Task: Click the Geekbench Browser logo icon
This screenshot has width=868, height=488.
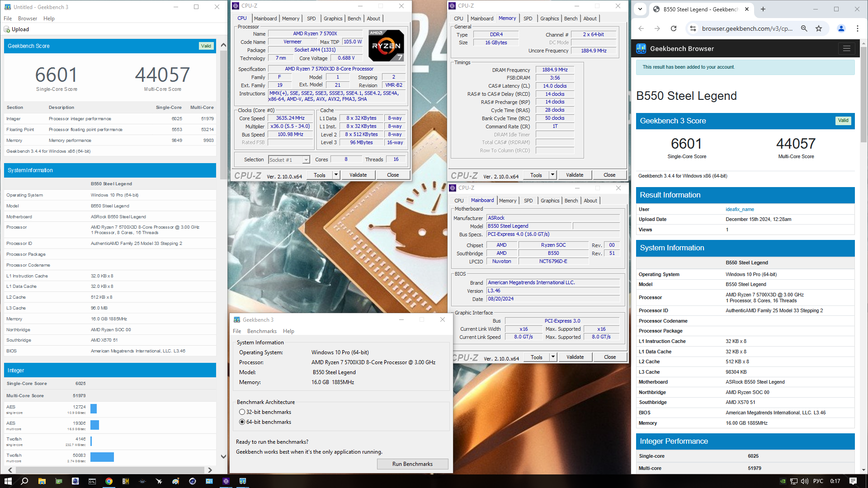Action: 641,49
